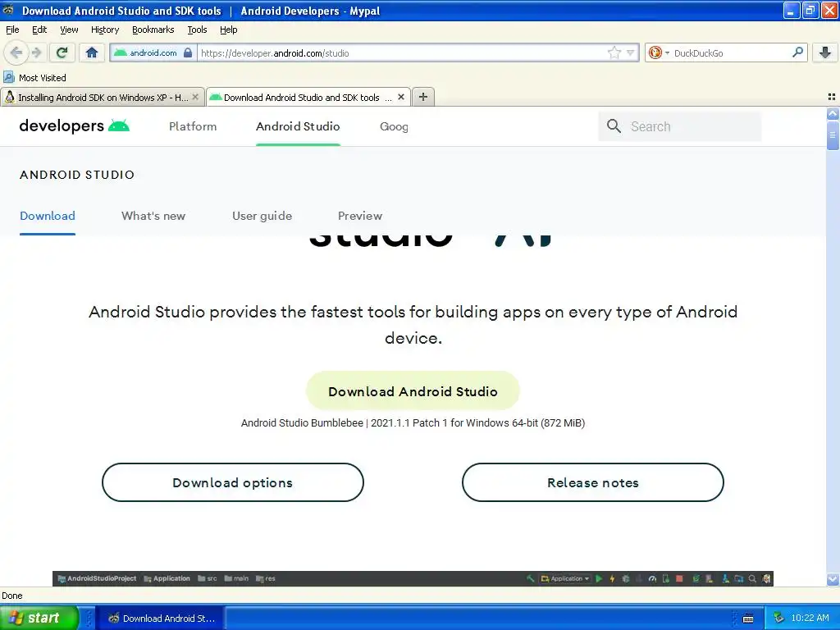
Task: Go to the Home page icon
Action: point(92,52)
